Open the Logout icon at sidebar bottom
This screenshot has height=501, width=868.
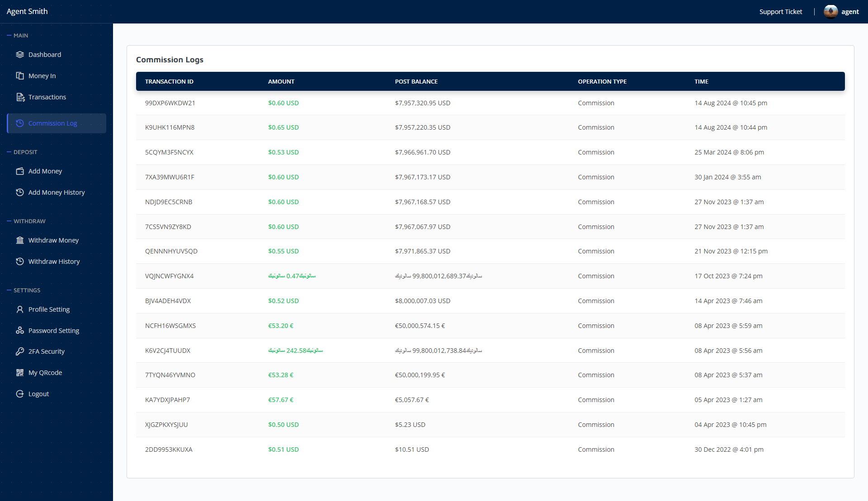click(20, 393)
